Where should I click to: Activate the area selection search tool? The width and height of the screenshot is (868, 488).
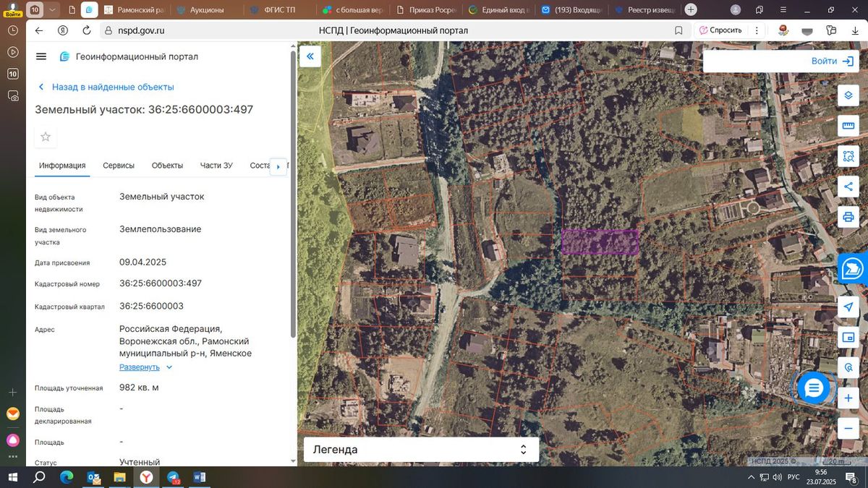point(848,156)
